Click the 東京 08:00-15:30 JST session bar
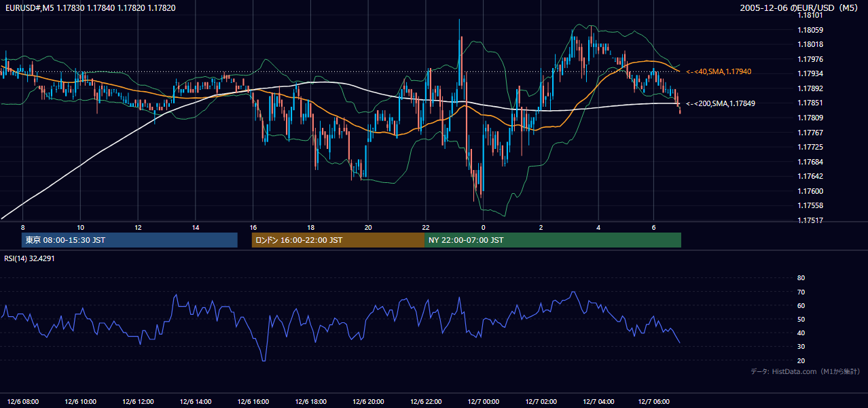Image resolution: width=868 pixels, height=408 pixels. (x=130, y=240)
